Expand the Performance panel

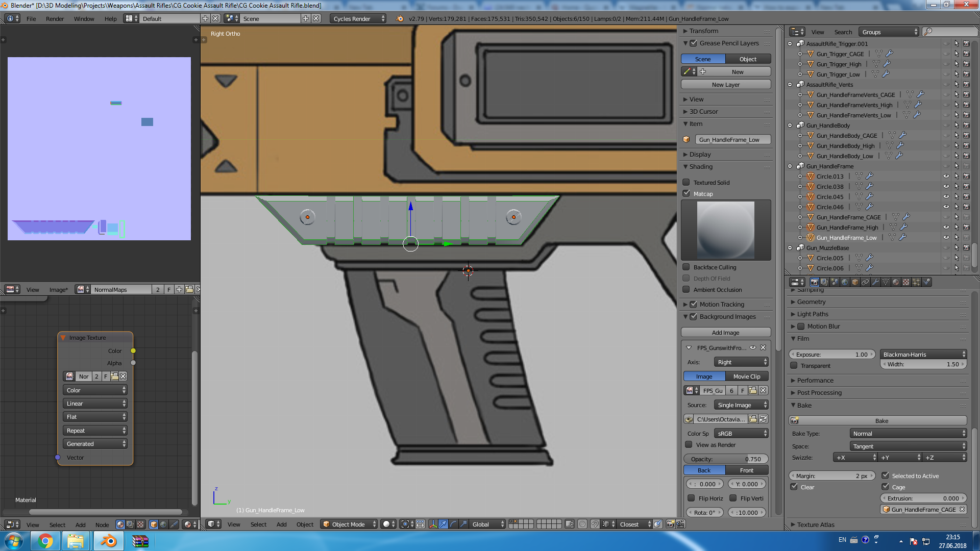point(815,380)
